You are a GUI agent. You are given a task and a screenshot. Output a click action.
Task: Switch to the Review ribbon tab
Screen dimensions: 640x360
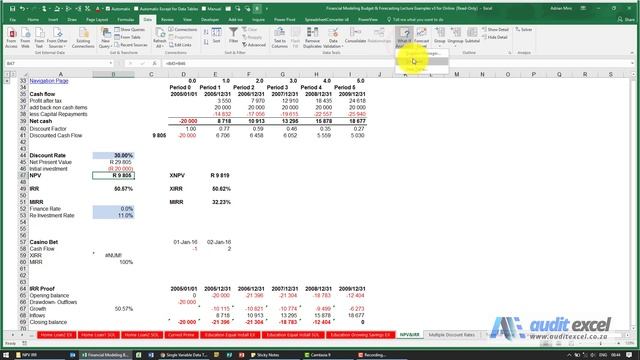[167, 19]
